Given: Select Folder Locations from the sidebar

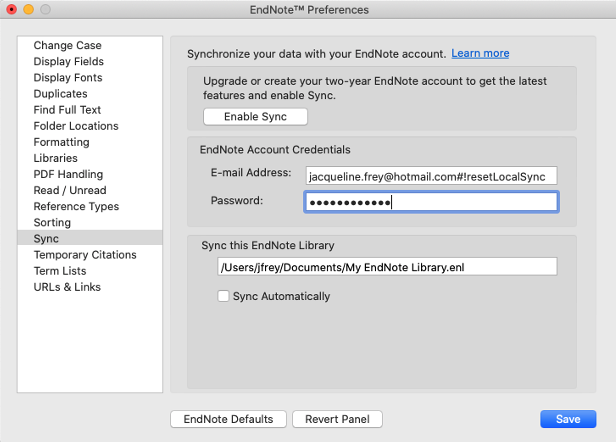Looking at the screenshot, I should [x=76, y=126].
